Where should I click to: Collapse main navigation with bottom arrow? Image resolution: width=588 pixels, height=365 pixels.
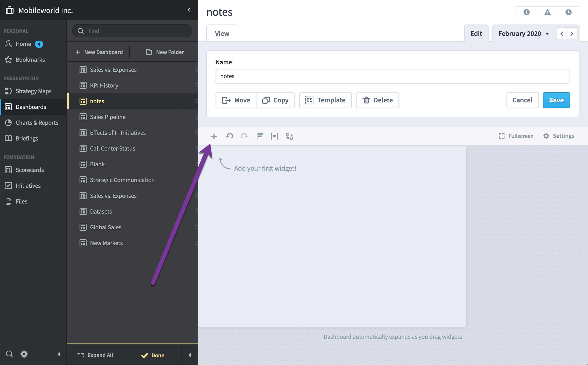pos(59,354)
